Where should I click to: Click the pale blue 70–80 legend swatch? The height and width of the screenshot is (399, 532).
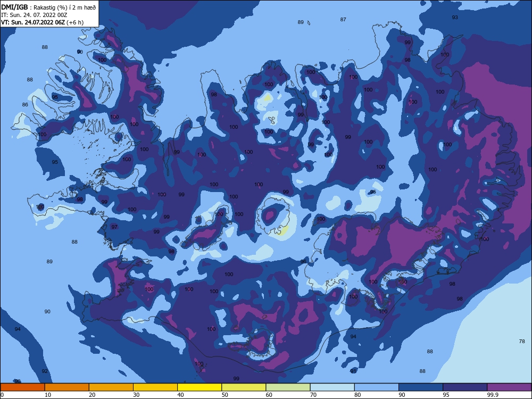pyautogui.click(x=332, y=387)
